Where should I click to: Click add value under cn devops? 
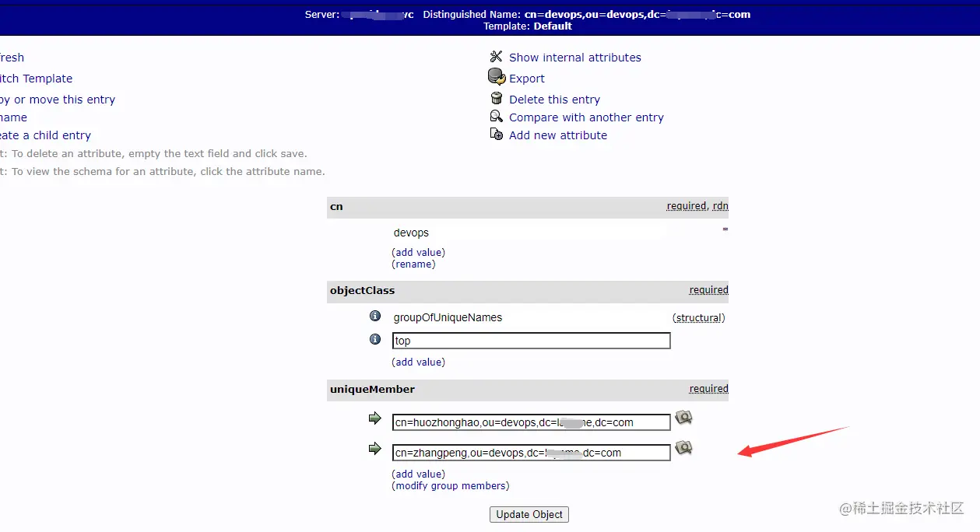[419, 253]
